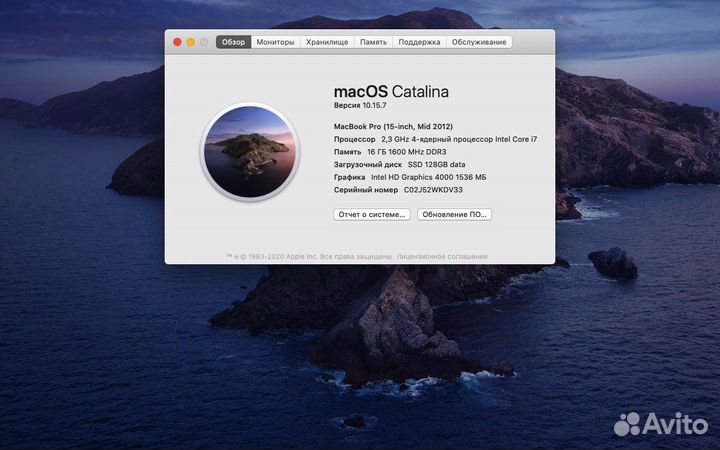Go to the Поддержка tab
The height and width of the screenshot is (450, 720).
pyautogui.click(x=419, y=42)
